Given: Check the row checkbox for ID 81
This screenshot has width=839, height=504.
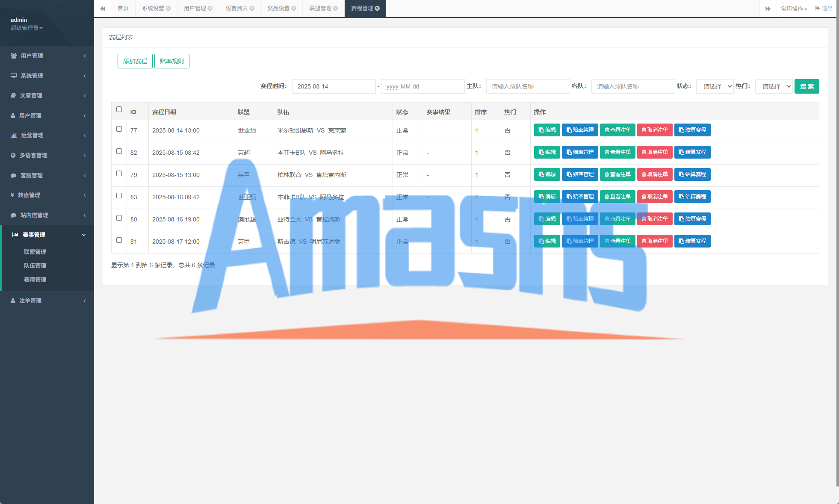Looking at the screenshot, I should click(x=119, y=240).
